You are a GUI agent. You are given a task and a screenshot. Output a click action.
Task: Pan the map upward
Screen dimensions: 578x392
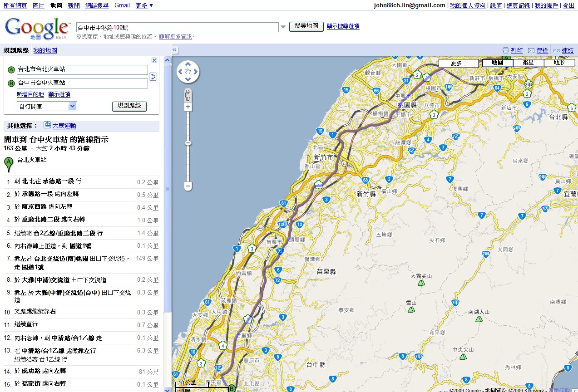(x=188, y=64)
